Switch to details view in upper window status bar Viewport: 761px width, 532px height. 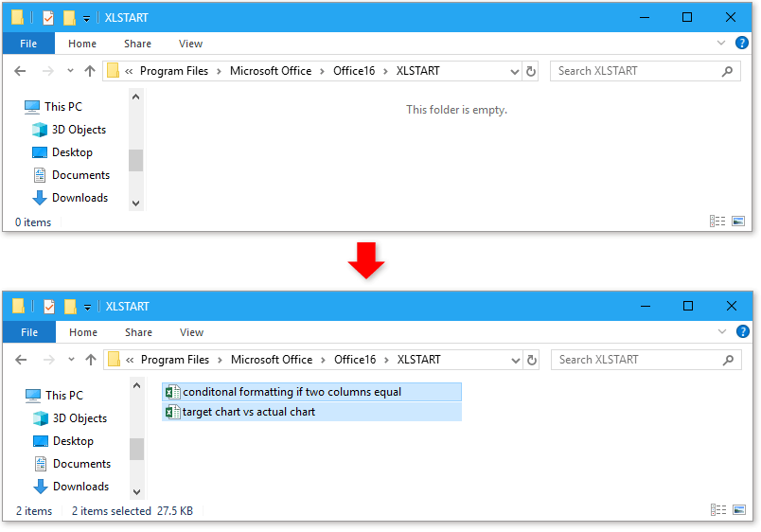tap(717, 222)
